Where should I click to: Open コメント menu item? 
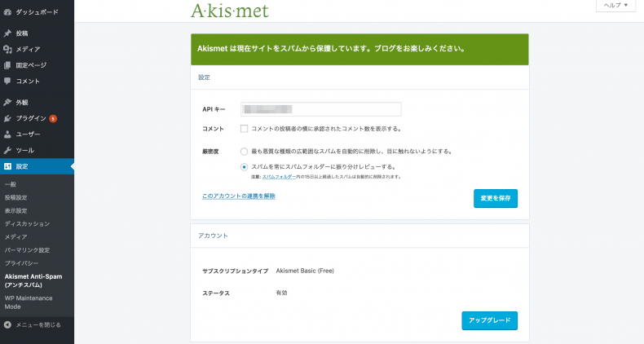click(x=37, y=81)
